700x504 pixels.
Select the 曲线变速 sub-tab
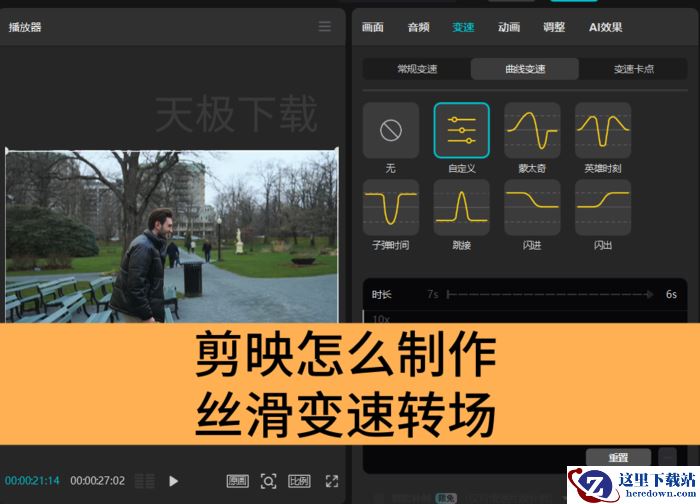[525, 69]
